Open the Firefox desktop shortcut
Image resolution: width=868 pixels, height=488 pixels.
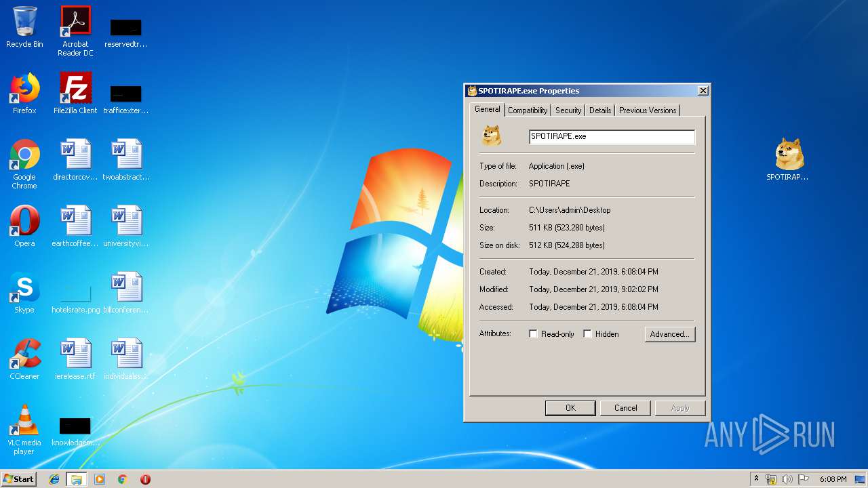tap(24, 94)
